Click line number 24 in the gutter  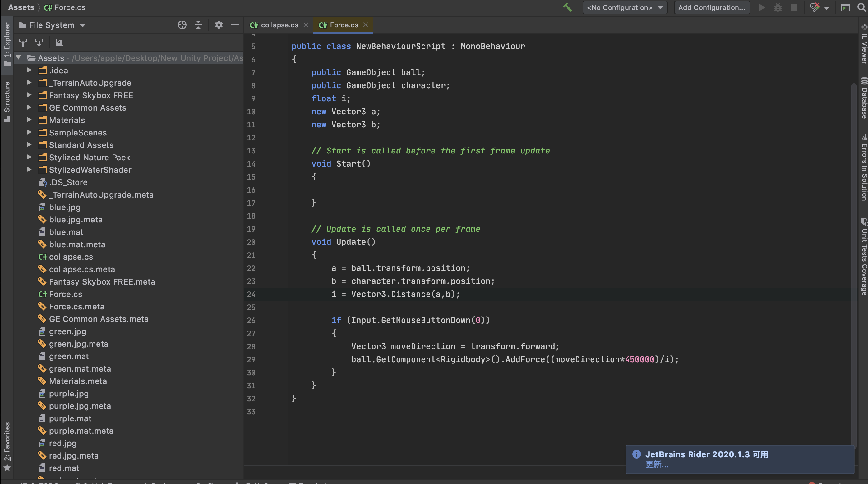pos(251,295)
